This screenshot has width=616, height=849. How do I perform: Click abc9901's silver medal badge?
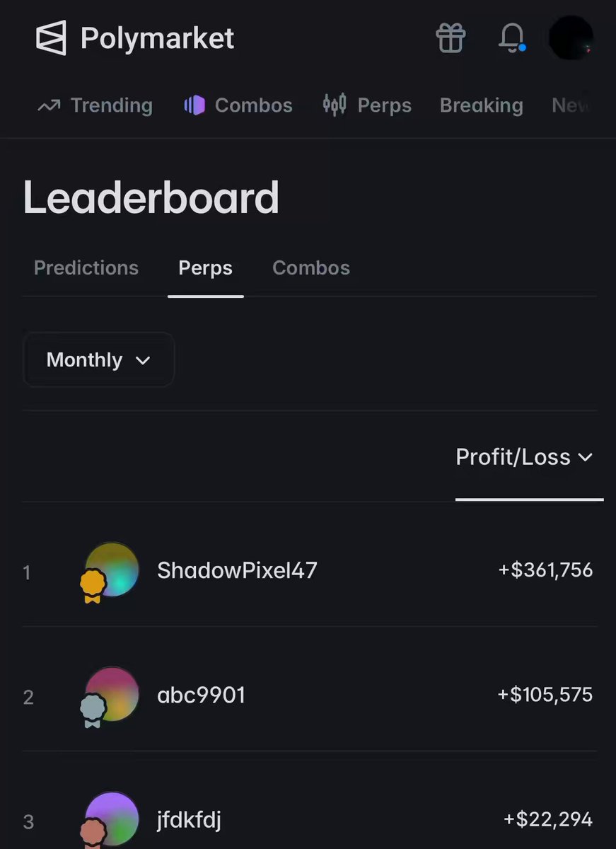coord(93,711)
